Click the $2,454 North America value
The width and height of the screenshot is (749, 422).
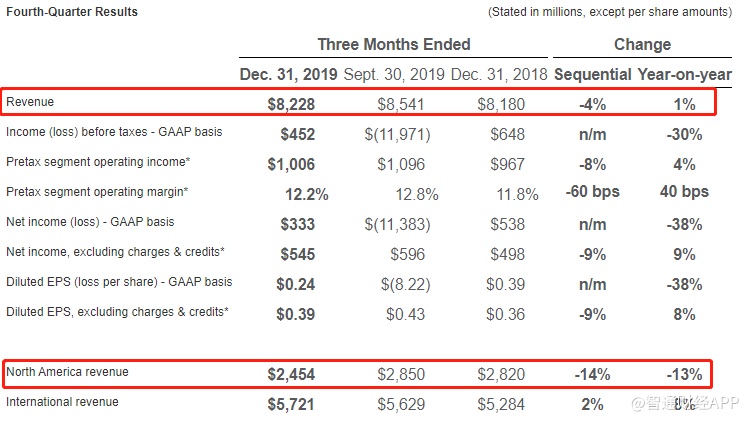click(291, 374)
